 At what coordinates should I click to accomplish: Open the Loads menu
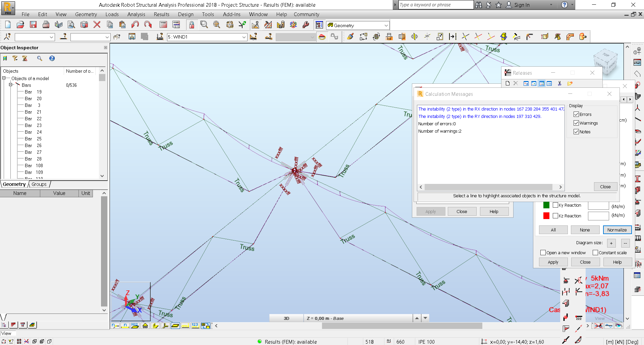point(112,14)
